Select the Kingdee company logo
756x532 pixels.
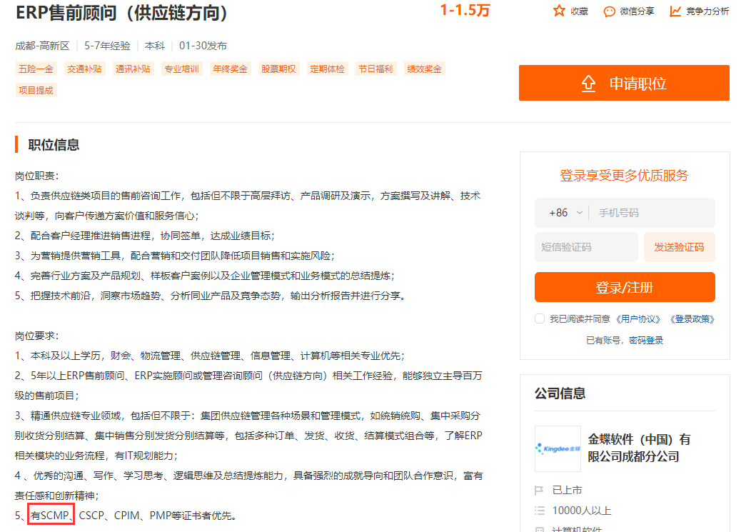coord(558,448)
